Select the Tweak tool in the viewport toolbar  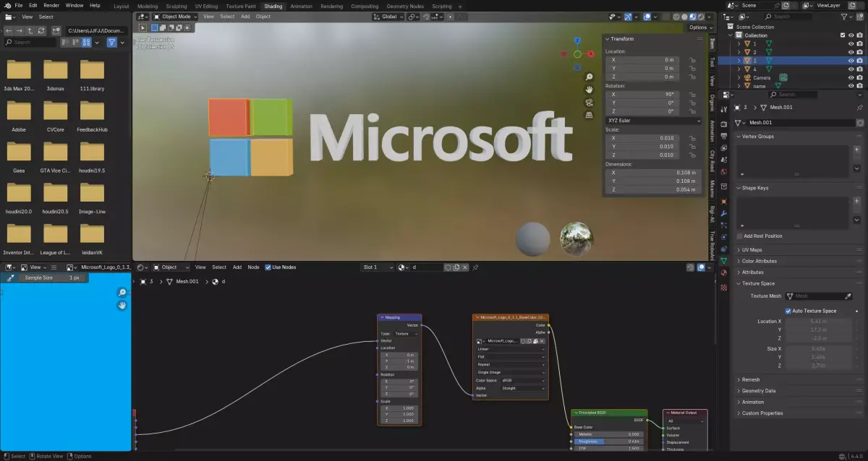143,27
